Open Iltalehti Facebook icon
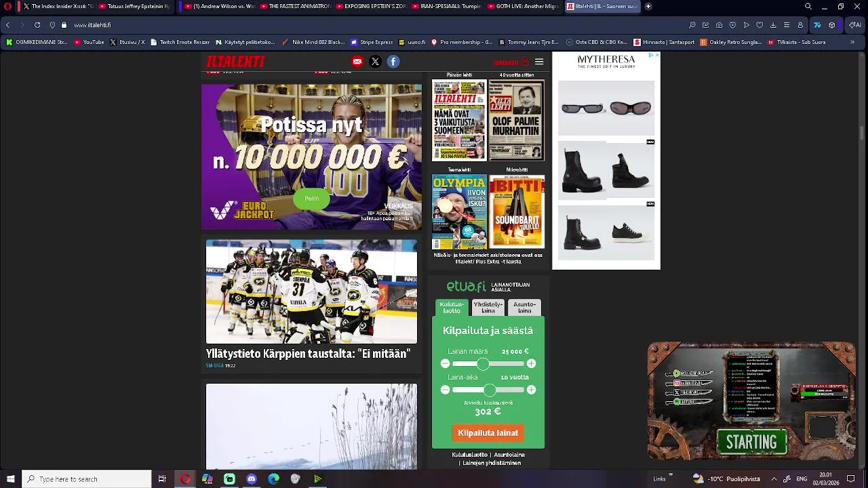Screen dimensions: 868x488 click(393, 62)
